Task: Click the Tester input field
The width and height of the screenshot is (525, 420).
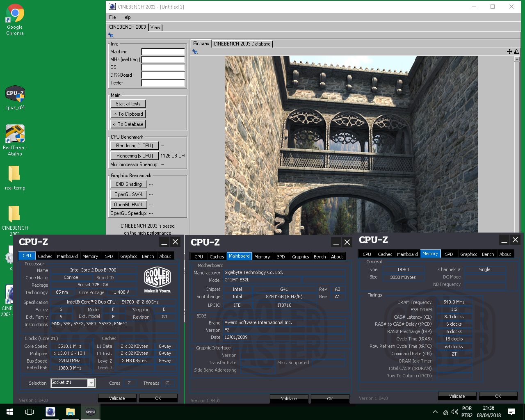Action: click(163, 83)
